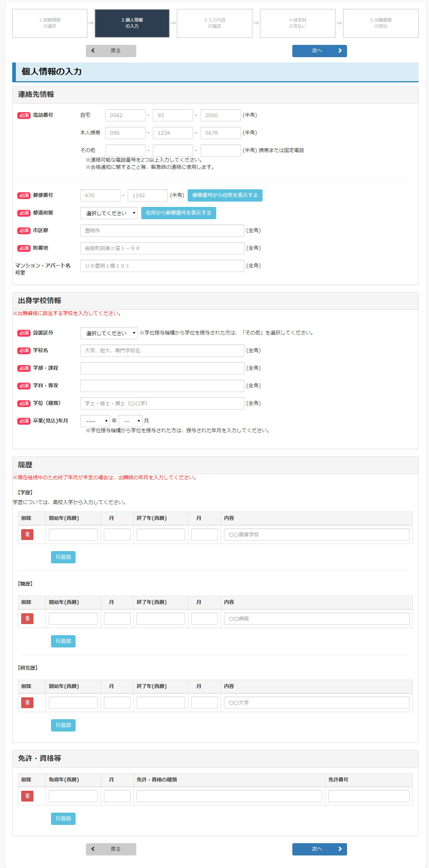Focus 研究歴 開始年 field
Viewport: 429px width, 868px height.
(73, 703)
